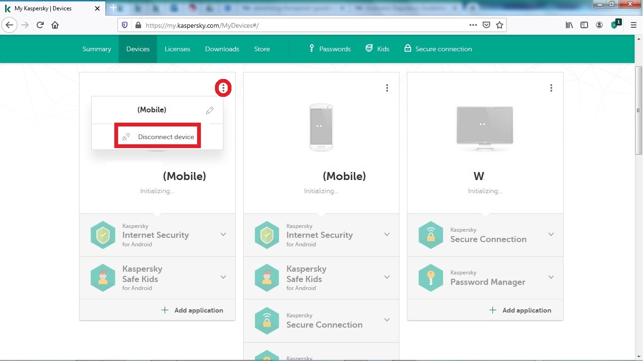Click the site security padlock icon
The image size is (644, 361).
138,25
